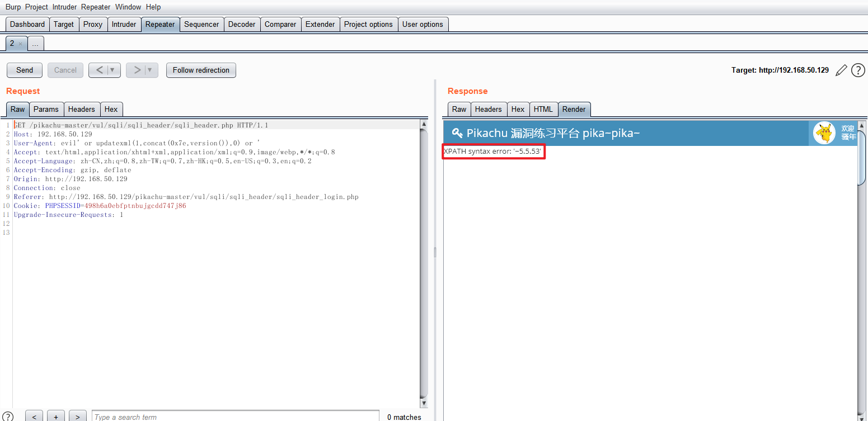This screenshot has height=421, width=868.
Task: Switch to the Target tab
Action: point(64,25)
